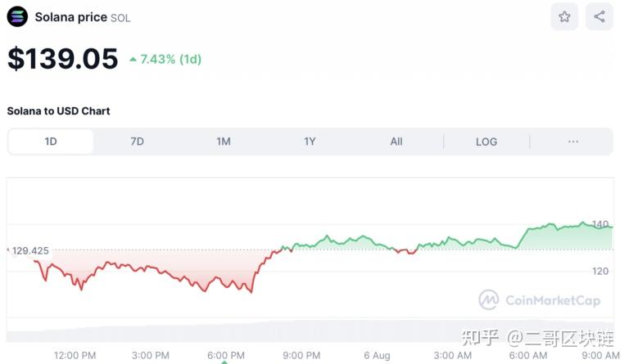Click the CoinMarketCap watermark logo
This screenshot has height=364, width=629.
(489, 300)
